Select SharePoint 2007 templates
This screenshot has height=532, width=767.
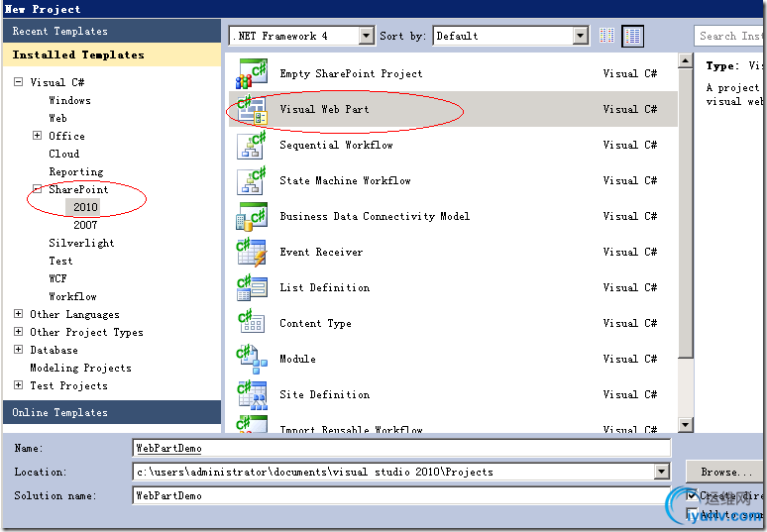(85, 225)
